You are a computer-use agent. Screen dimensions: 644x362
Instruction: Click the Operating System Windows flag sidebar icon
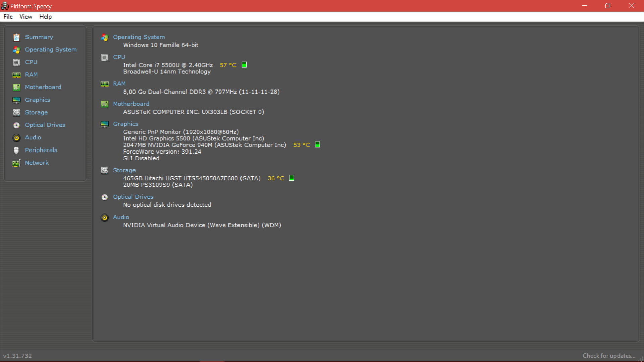tap(16, 50)
